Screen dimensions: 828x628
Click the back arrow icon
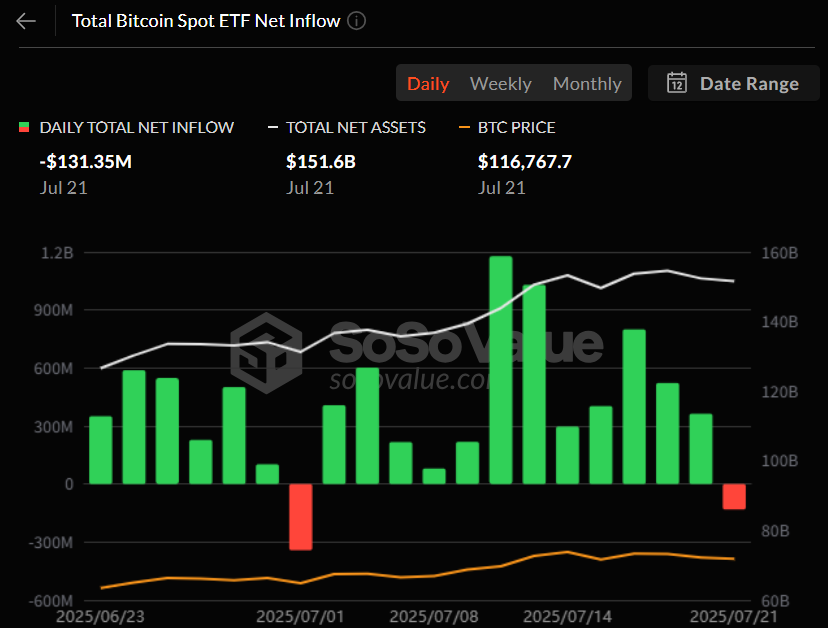24,20
